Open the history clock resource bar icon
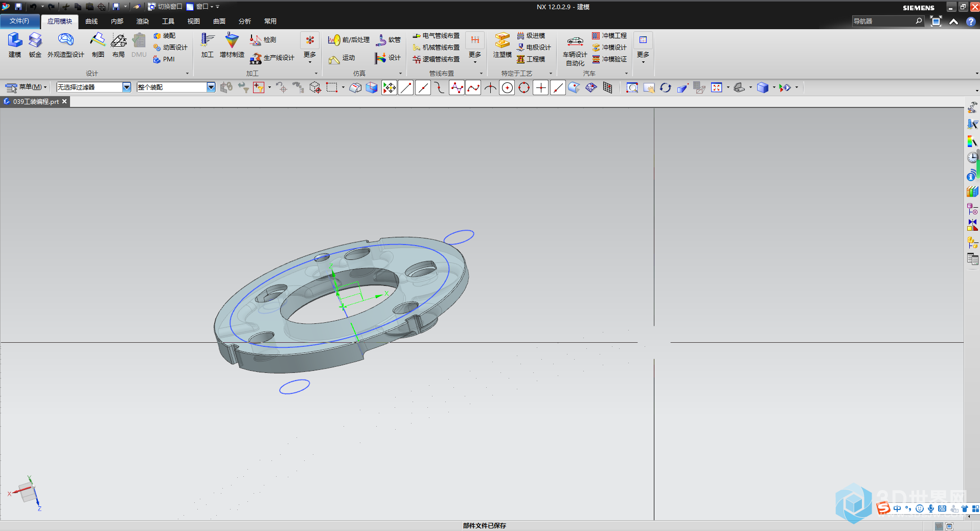 click(x=972, y=158)
